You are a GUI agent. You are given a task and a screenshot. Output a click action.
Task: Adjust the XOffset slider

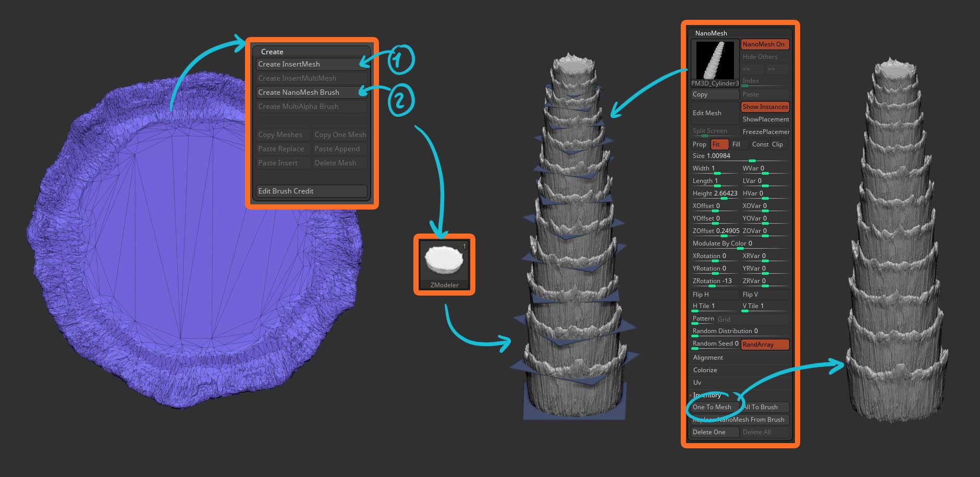click(x=715, y=207)
